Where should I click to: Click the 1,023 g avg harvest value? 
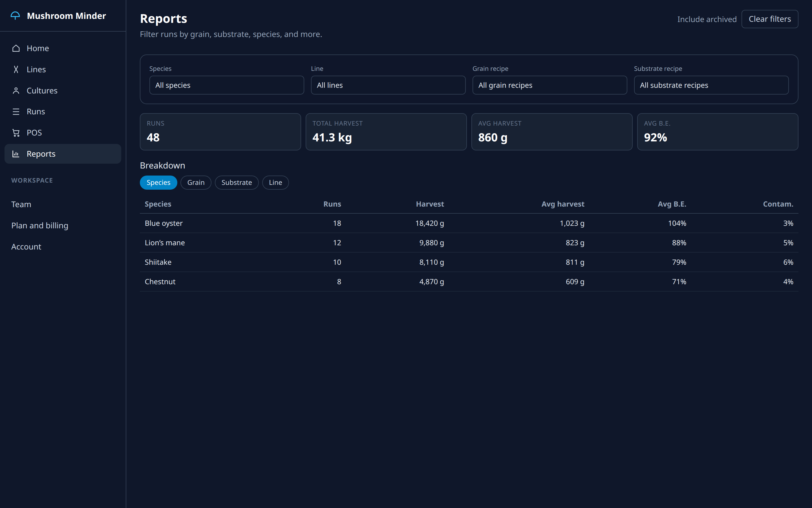click(x=572, y=223)
